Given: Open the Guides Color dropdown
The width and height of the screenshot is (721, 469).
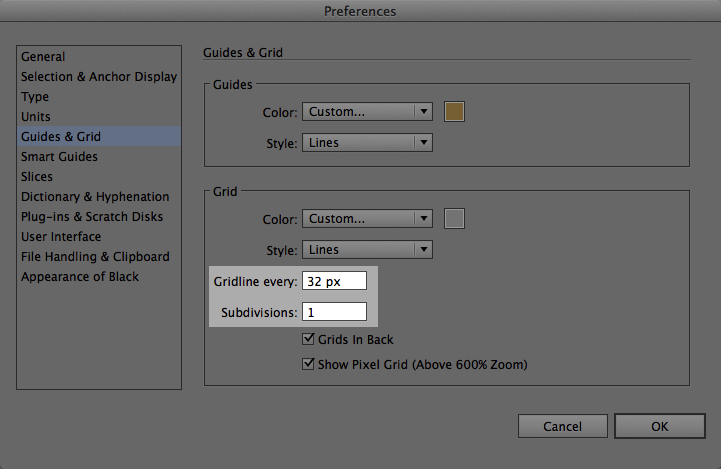Looking at the screenshot, I should click(367, 112).
